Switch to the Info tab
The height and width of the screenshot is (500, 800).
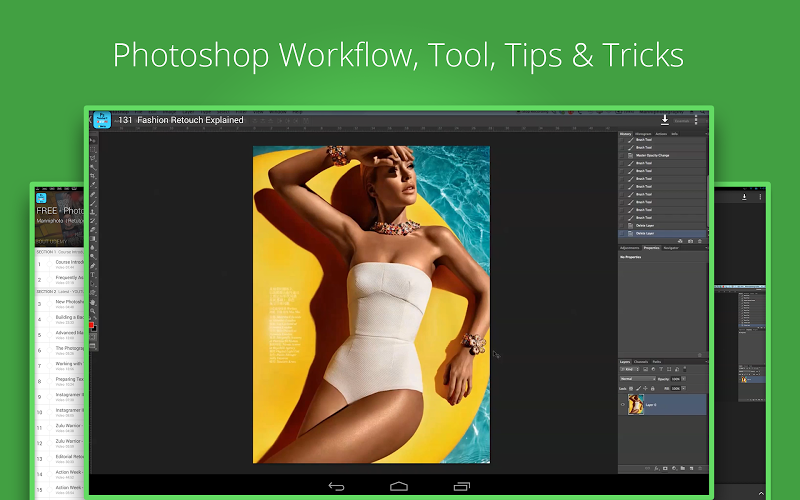674,134
